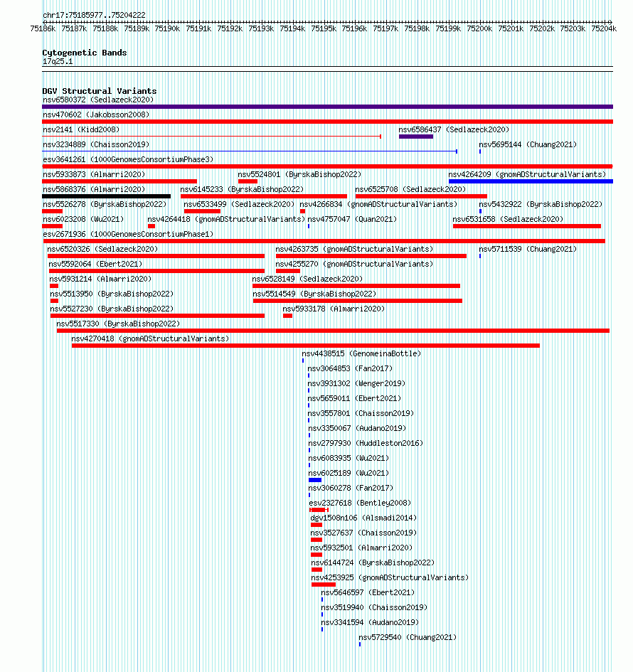Click nsv5868376 (Almarri2020) label
The height and width of the screenshot is (672, 633).
[x=94, y=189]
